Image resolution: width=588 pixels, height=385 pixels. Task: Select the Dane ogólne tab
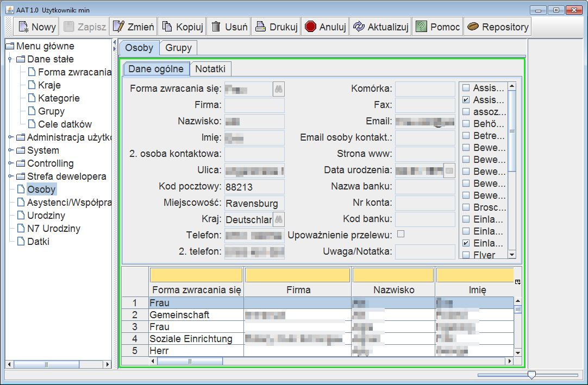[x=156, y=69]
